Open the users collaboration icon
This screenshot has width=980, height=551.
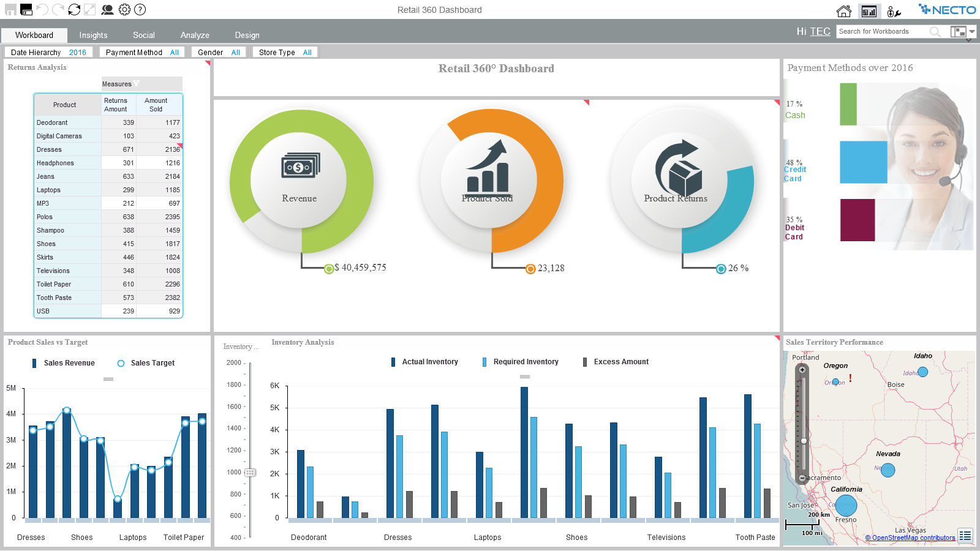[107, 10]
